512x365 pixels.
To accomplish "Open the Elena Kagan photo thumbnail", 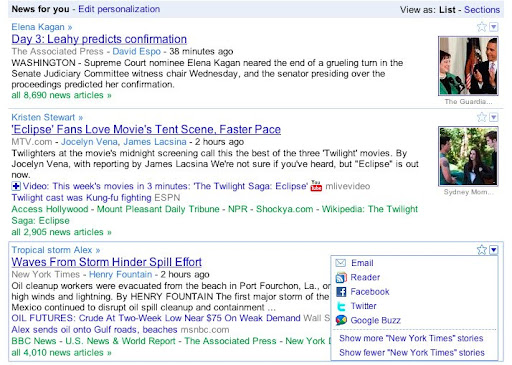I will click(468, 66).
